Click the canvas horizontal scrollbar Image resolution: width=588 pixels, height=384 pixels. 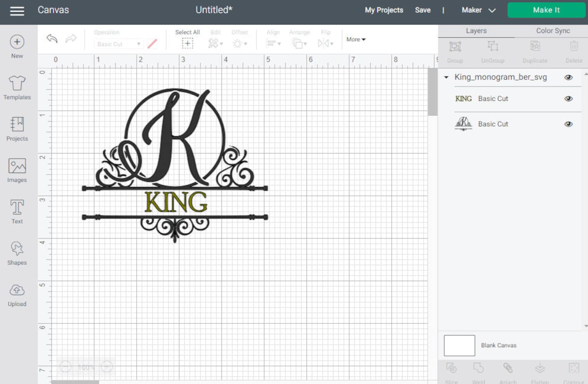coord(75,382)
